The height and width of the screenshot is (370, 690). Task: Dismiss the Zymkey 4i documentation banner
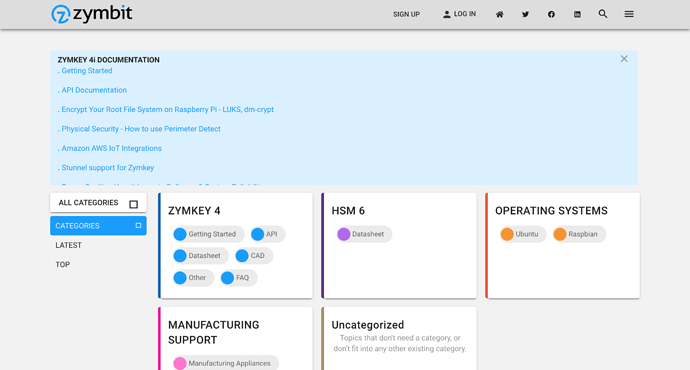pos(624,59)
